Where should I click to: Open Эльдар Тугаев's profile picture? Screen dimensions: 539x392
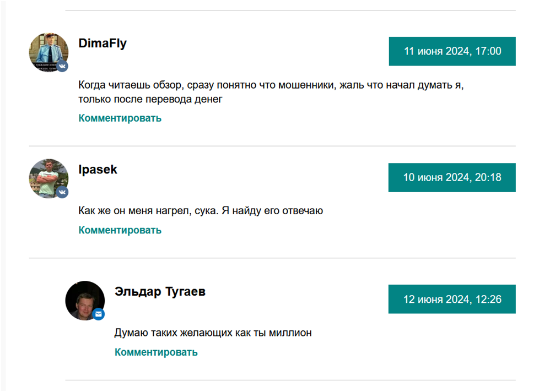pyautogui.click(x=85, y=299)
